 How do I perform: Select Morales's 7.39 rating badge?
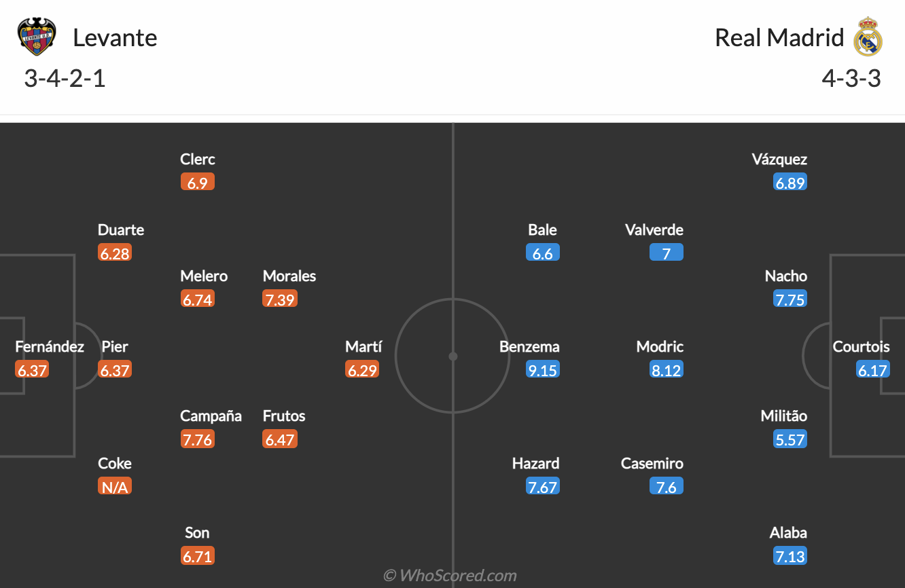click(x=279, y=299)
